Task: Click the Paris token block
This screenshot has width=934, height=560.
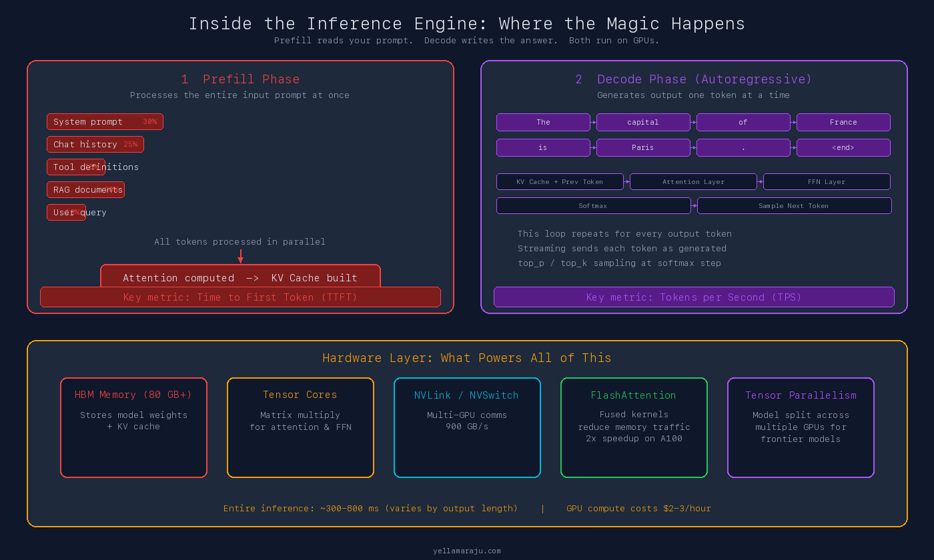Action: tap(643, 147)
